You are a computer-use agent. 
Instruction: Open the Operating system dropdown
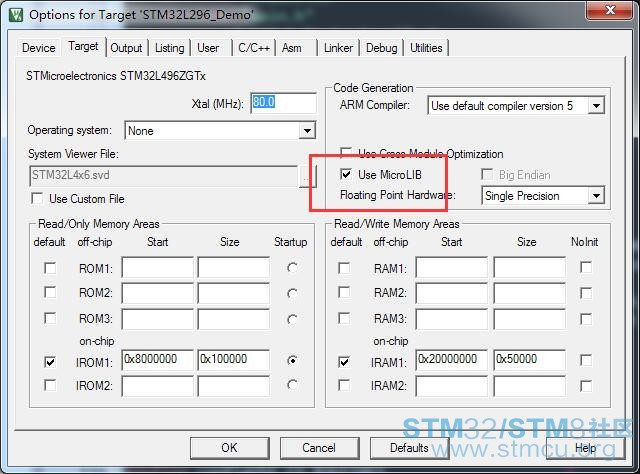(x=307, y=131)
